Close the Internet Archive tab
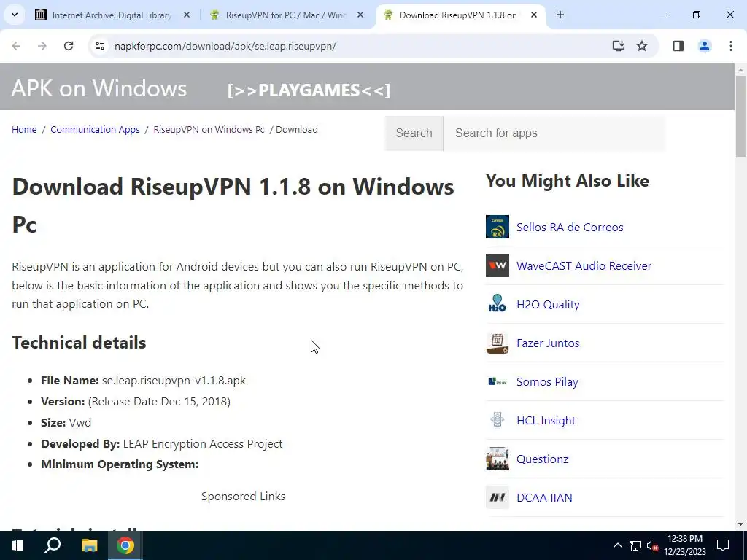The image size is (747, 560). point(187,15)
